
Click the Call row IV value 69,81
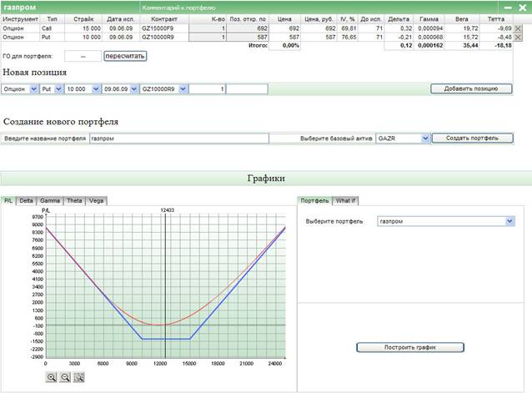click(x=349, y=28)
